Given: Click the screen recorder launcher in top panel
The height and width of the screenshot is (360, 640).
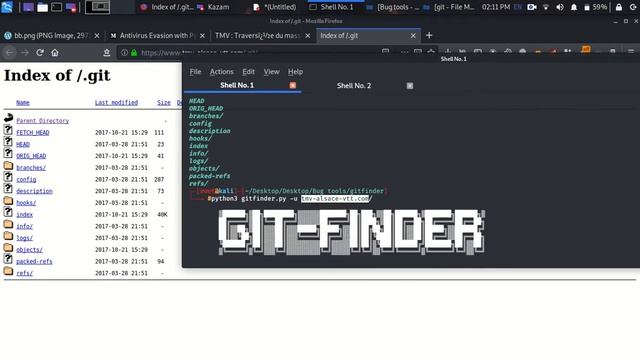Looking at the screenshot, I should tap(71, 7).
